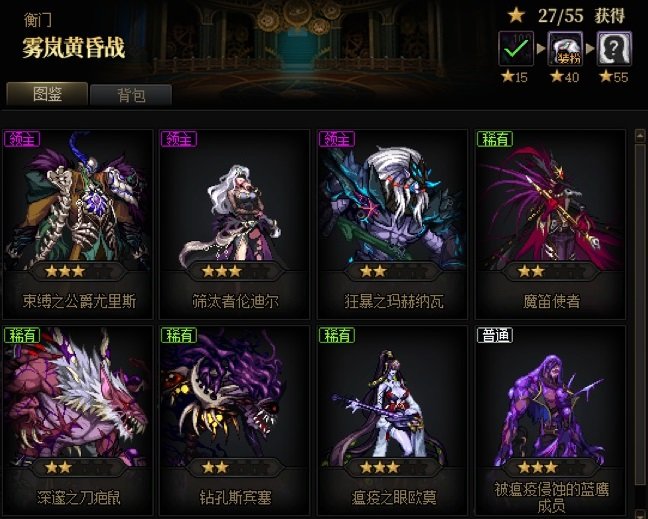This screenshot has height=519, width=648.
Task: Click the 领主 tag on 尤里斯 card
Action: tap(22, 139)
